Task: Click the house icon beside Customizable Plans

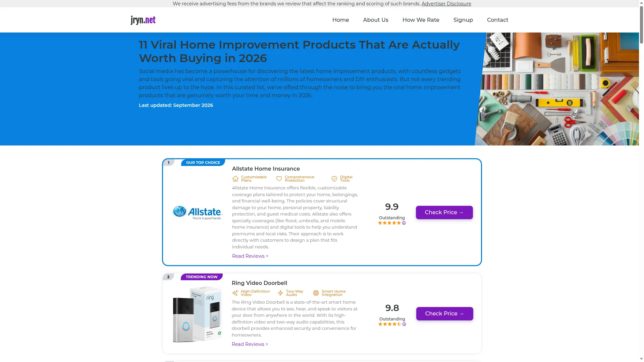Action: click(x=235, y=179)
